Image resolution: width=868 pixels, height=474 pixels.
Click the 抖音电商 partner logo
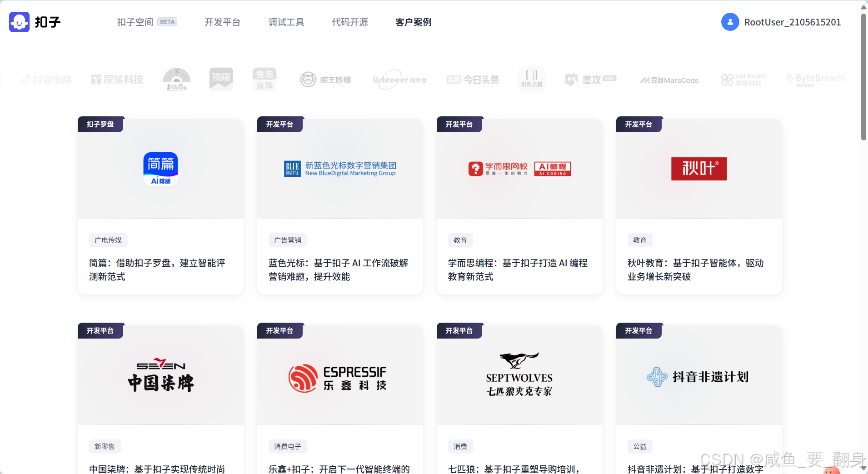pos(46,80)
